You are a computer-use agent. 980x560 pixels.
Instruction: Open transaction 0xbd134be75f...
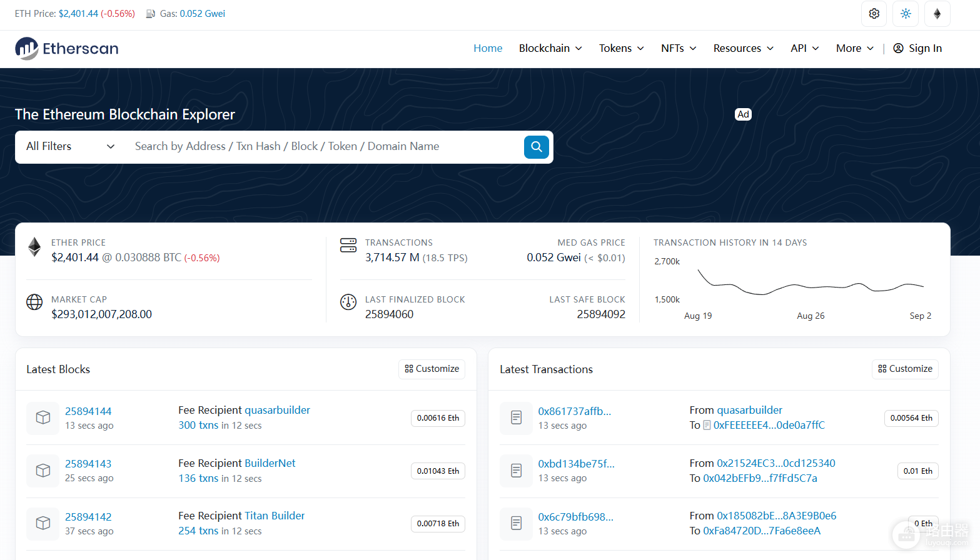(577, 464)
